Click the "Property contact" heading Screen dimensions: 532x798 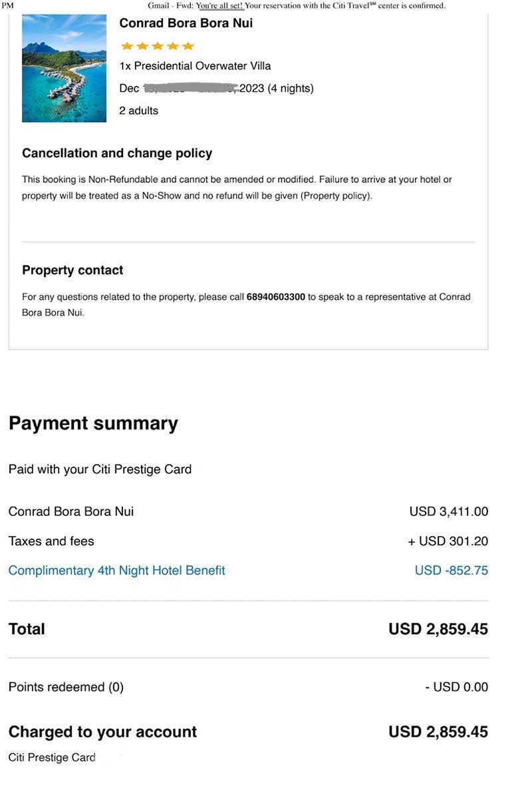72,271
